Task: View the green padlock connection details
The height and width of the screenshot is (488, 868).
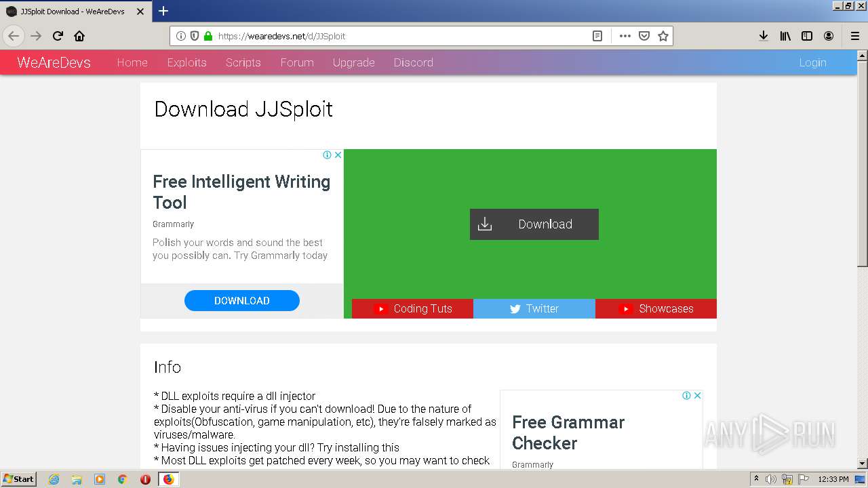Action: [208, 36]
